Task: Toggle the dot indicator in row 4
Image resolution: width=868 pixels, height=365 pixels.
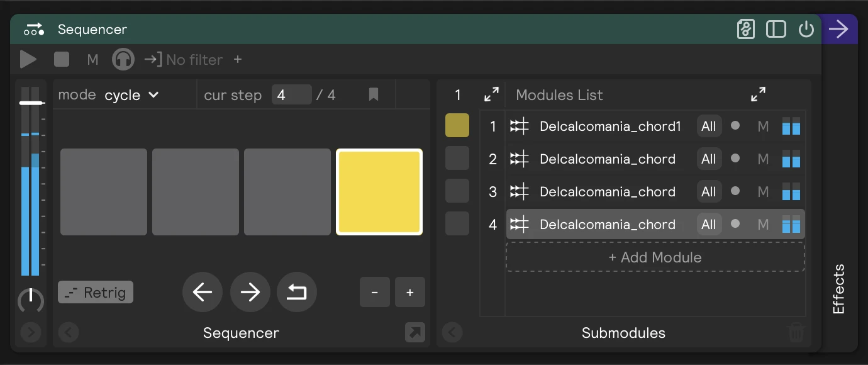Action: (x=735, y=223)
